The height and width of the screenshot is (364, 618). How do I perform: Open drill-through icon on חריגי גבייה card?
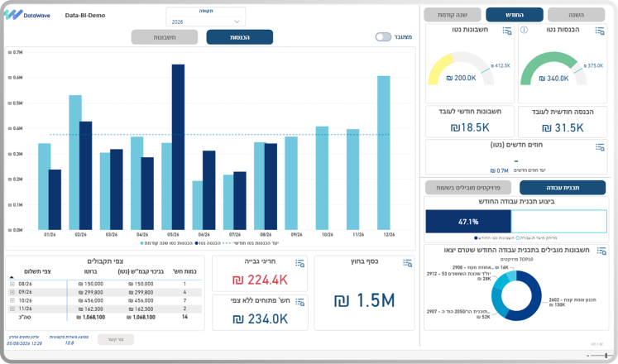point(299,263)
